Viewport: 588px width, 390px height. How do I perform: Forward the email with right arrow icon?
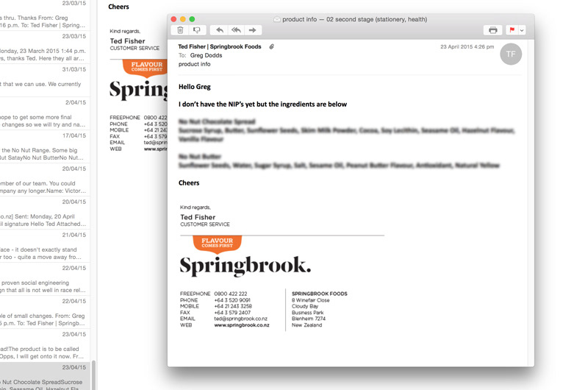coord(253,30)
